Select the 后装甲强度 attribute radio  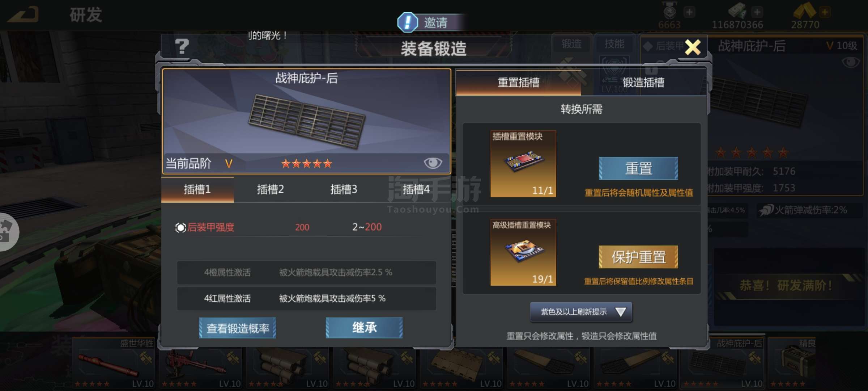[x=180, y=227]
